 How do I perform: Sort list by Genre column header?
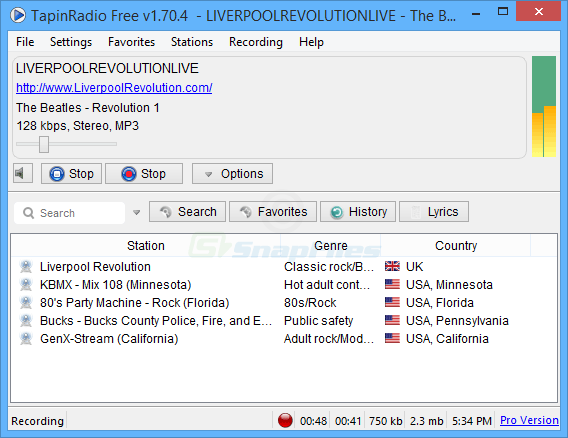pos(330,246)
